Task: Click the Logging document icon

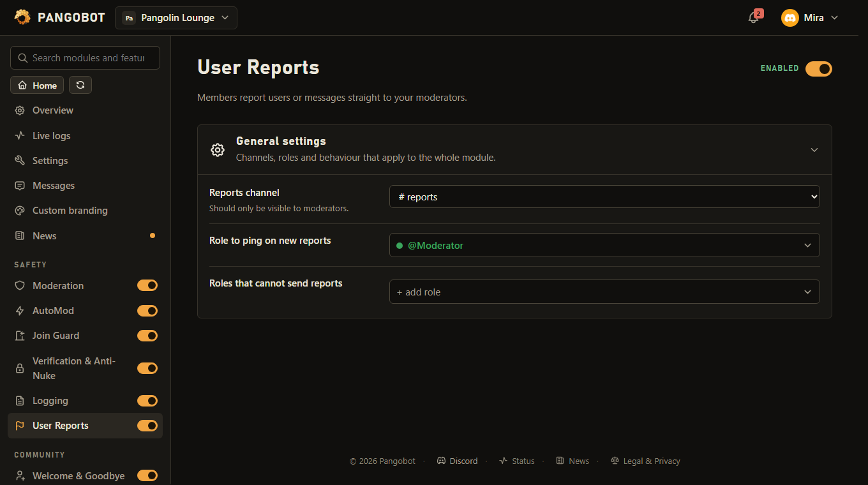Action: pos(20,401)
